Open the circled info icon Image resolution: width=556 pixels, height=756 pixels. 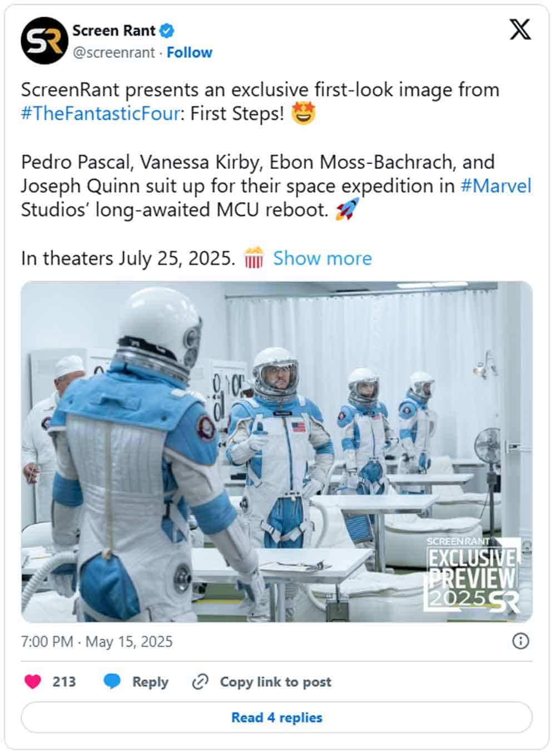click(x=520, y=641)
